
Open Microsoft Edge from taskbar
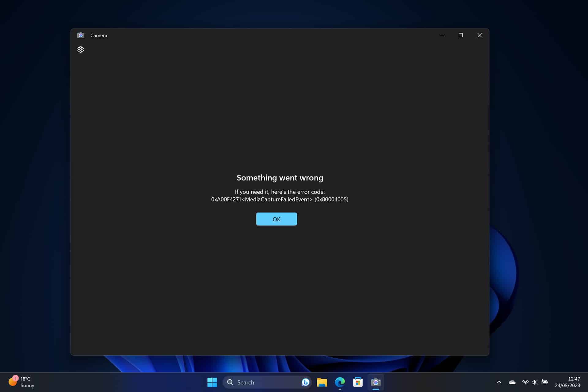[x=340, y=382]
